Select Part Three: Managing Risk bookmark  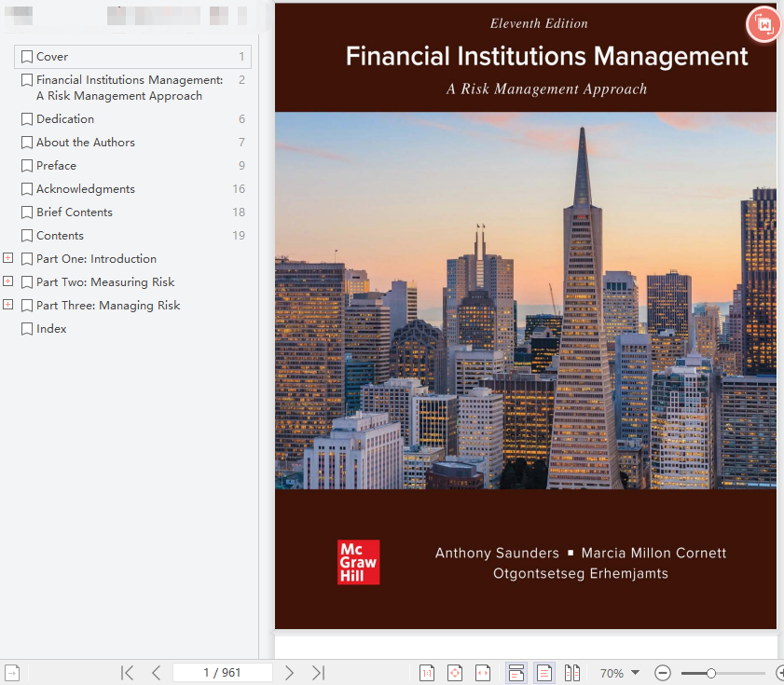coord(108,306)
